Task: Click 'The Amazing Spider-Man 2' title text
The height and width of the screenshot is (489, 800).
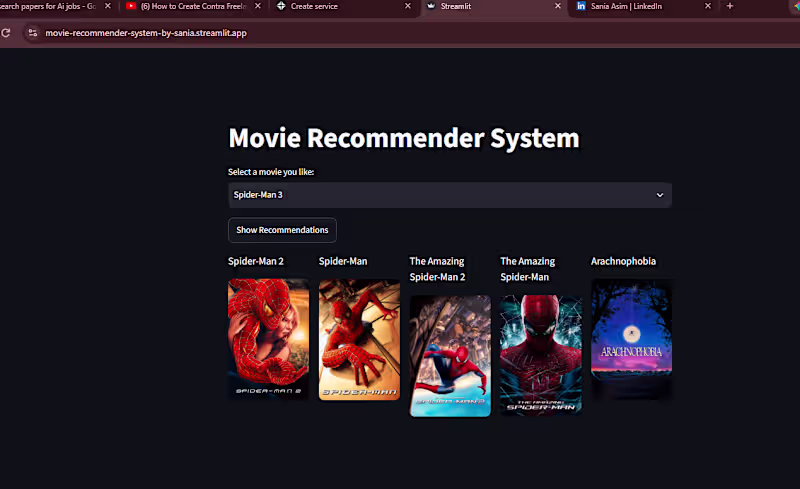Action: tap(437, 269)
